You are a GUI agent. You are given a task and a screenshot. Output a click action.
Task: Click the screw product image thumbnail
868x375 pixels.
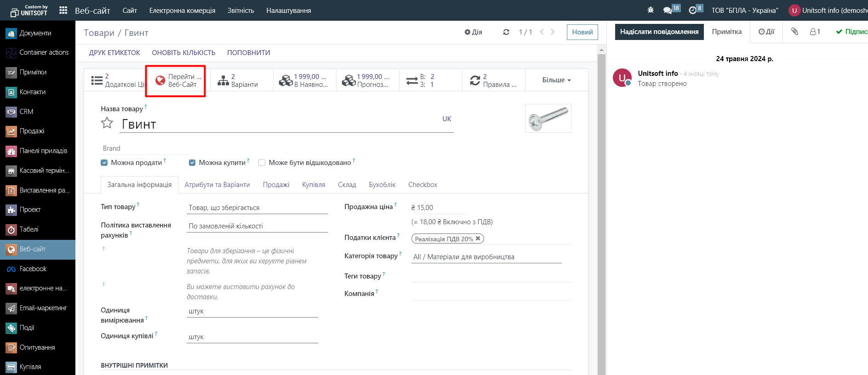(x=548, y=119)
